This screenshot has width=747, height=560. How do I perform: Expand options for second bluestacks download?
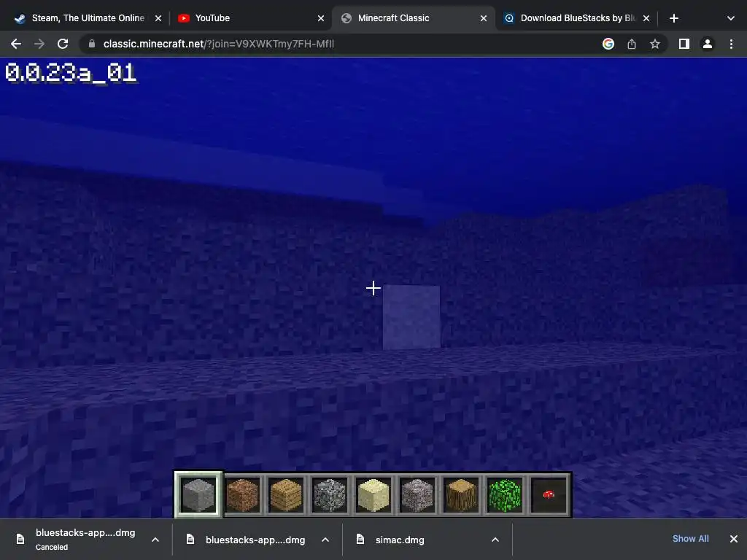(325, 540)
